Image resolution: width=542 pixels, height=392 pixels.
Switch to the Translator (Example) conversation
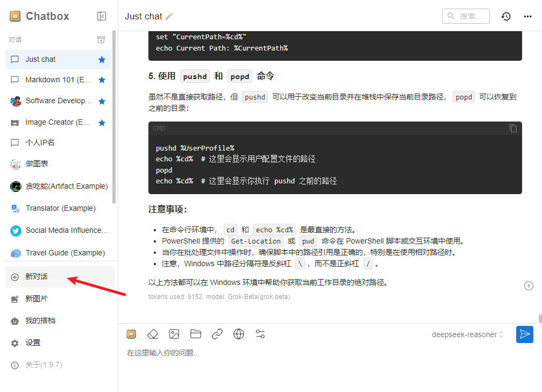pos(59,208)
